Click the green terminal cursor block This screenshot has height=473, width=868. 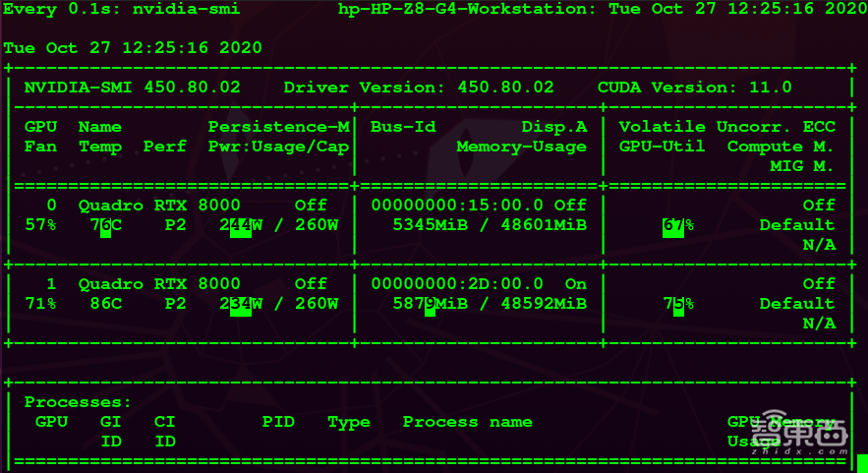[861, 462]
